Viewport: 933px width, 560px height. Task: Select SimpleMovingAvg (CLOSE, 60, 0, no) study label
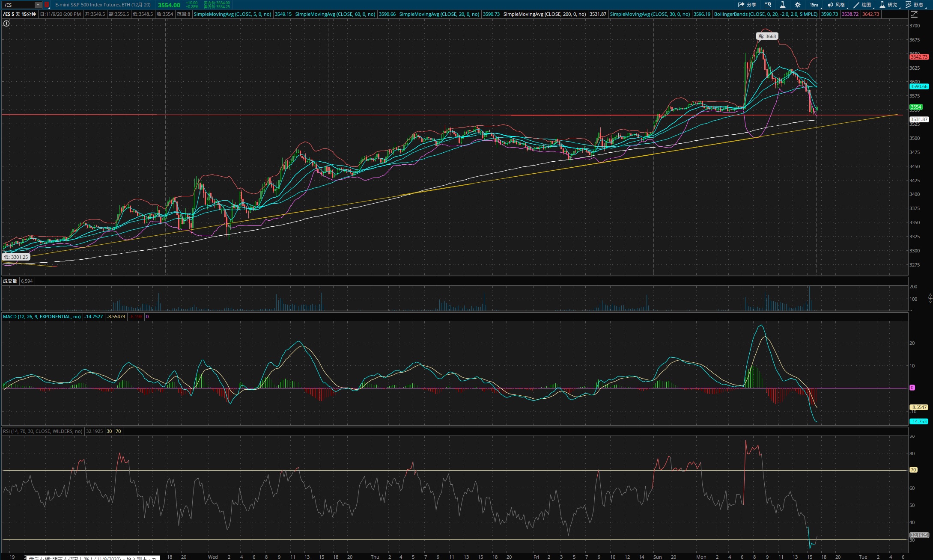pyautogui.click(x=335, y=14)
